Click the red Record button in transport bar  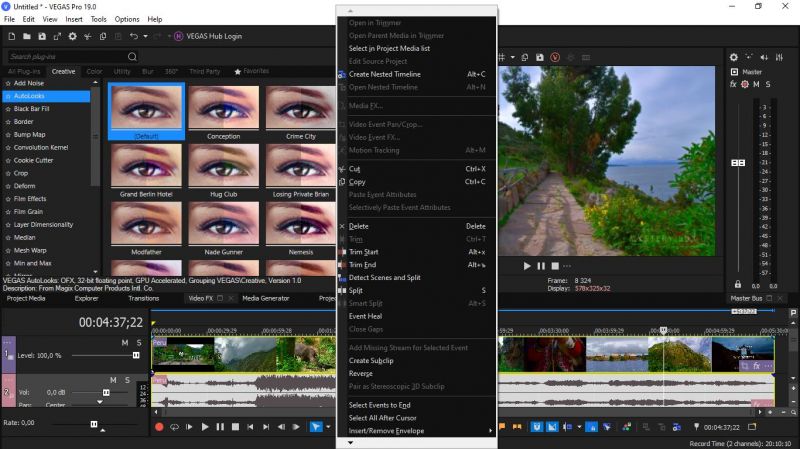click(158, 427)
